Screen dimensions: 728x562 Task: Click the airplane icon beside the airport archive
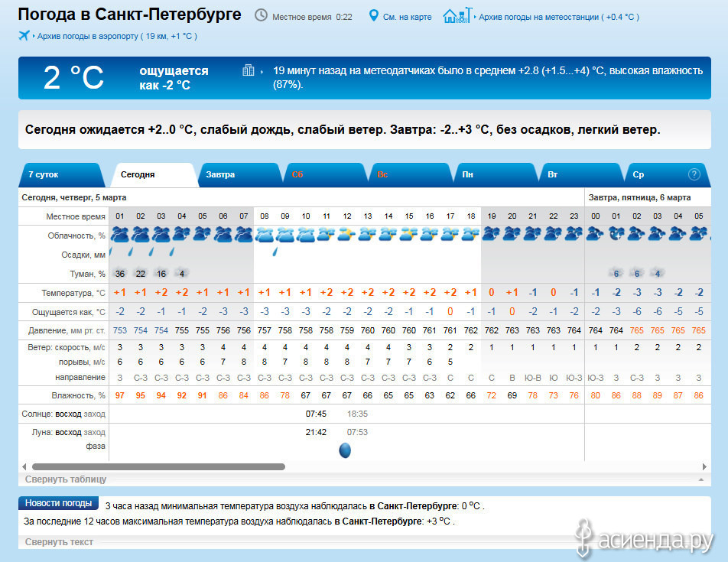[x=24, y=36]
